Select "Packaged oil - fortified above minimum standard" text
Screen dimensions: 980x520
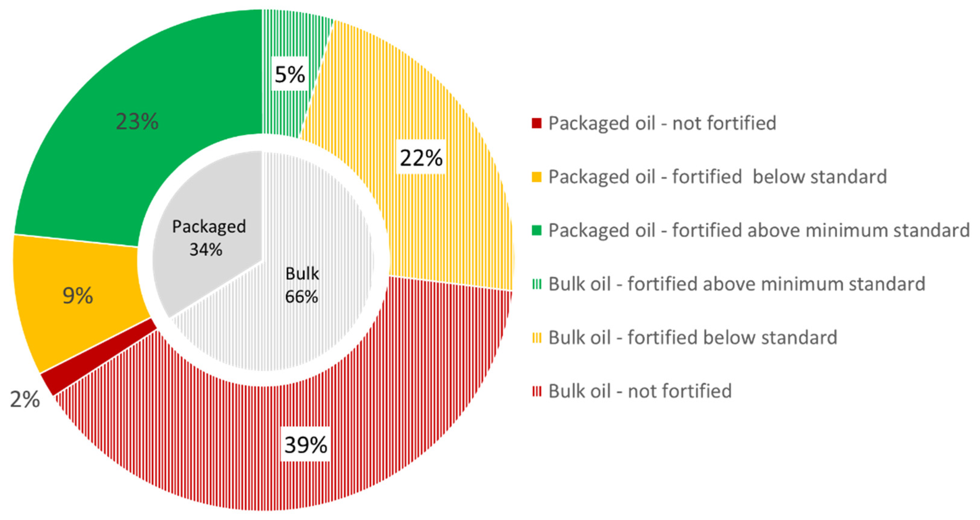759,230
